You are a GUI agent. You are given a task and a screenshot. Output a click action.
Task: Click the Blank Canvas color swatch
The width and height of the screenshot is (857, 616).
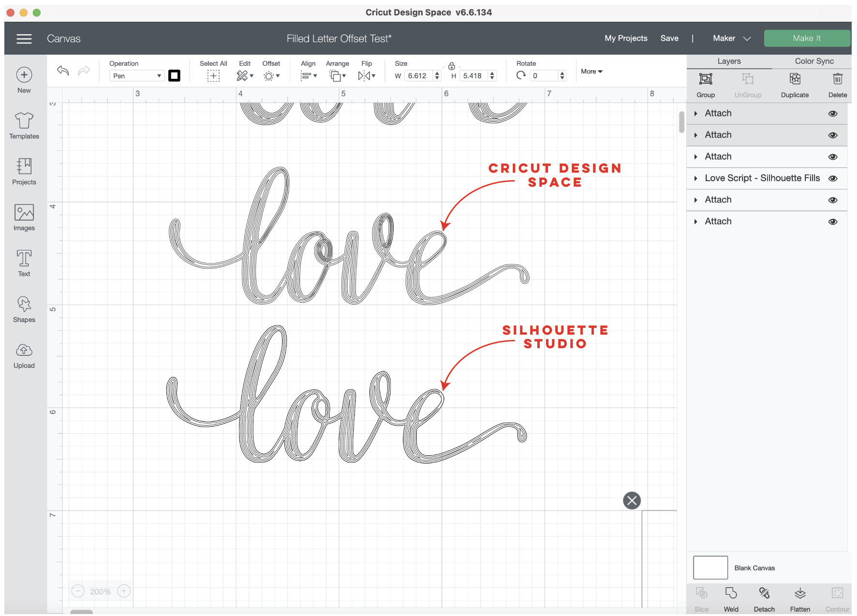tap(710, 568)
